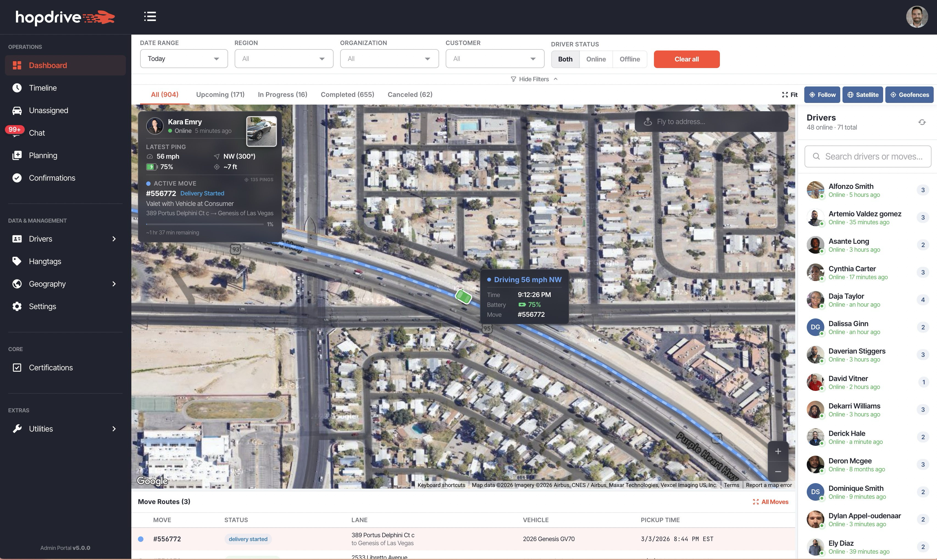
Task: Open the Timeline section in sidebar
Action: [x=43, y=88]
